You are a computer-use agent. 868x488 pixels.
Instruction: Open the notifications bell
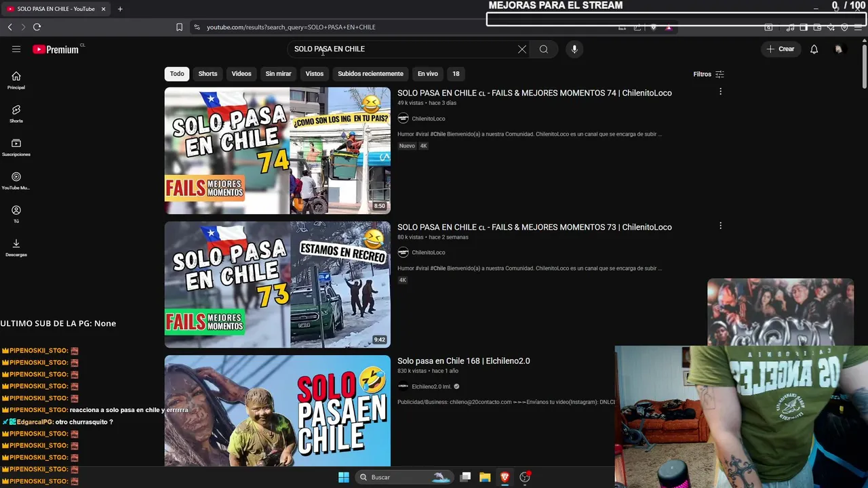click(814, 49)
